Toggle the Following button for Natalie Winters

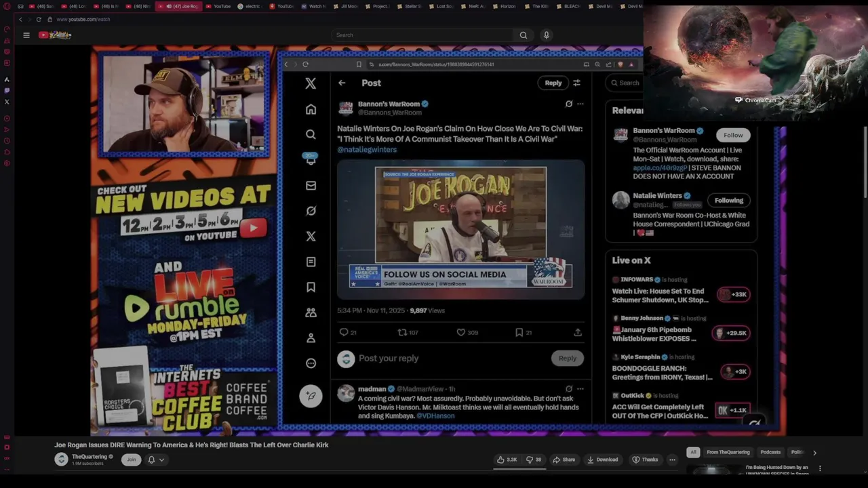729,200
